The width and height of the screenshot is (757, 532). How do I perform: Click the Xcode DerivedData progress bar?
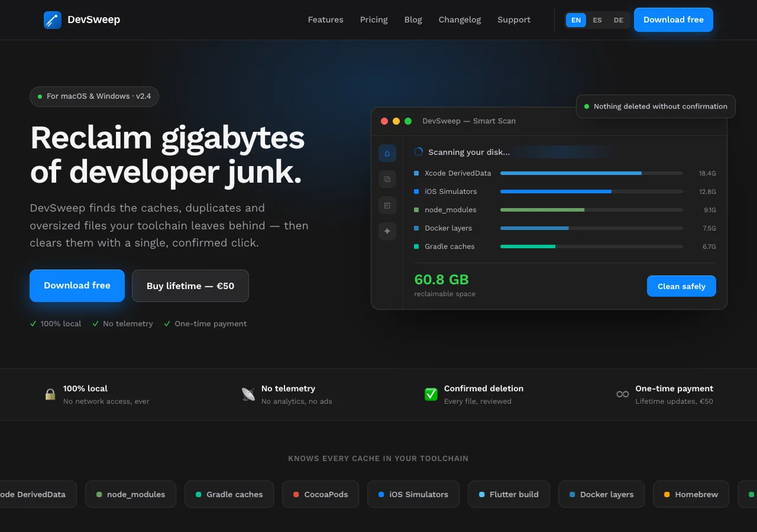[x=591, y=173]
